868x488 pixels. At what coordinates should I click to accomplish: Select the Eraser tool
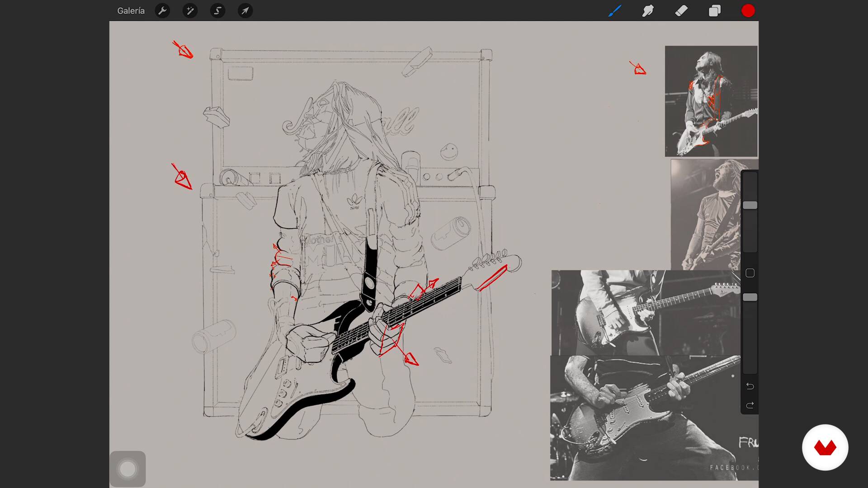[x=681, y=10]
